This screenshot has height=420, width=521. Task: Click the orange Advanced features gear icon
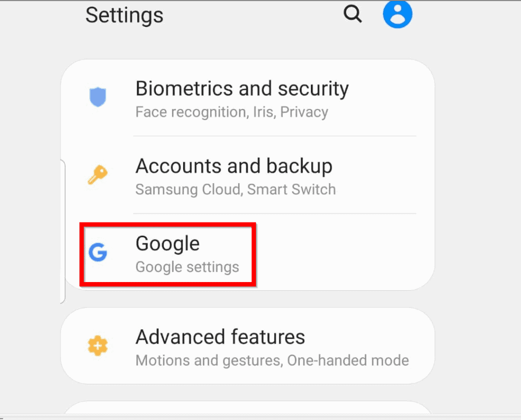point(98,346)
